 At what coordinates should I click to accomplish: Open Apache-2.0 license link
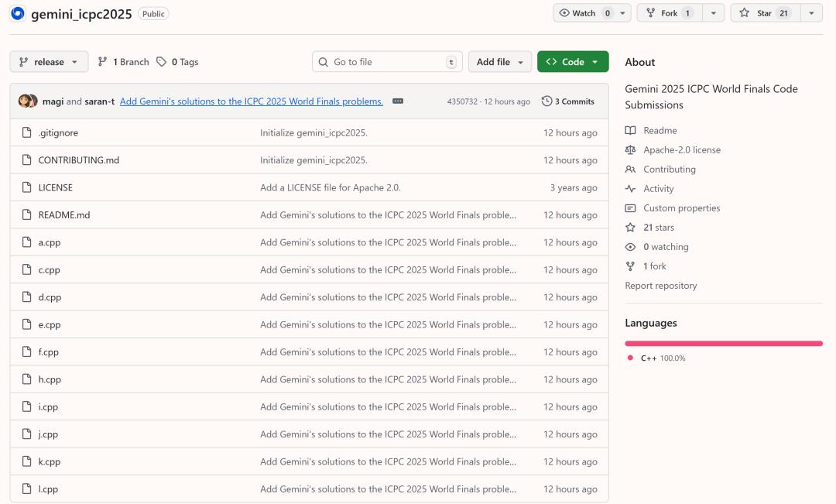click(681, 150)
